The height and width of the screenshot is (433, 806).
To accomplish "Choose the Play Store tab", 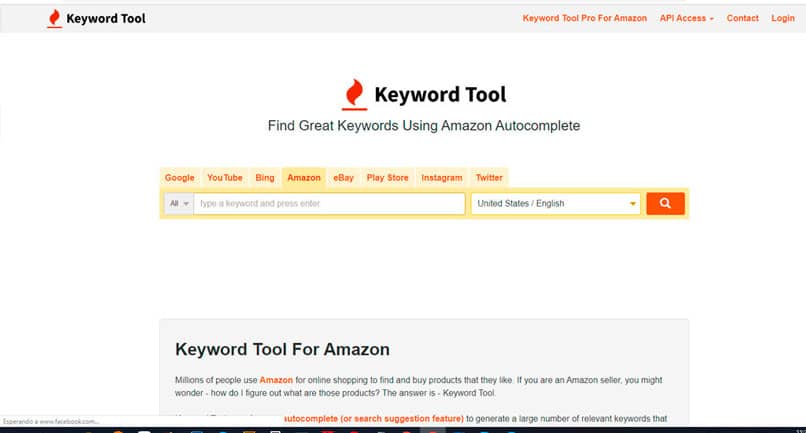I will pyautogui.click(x=388, y=177).
